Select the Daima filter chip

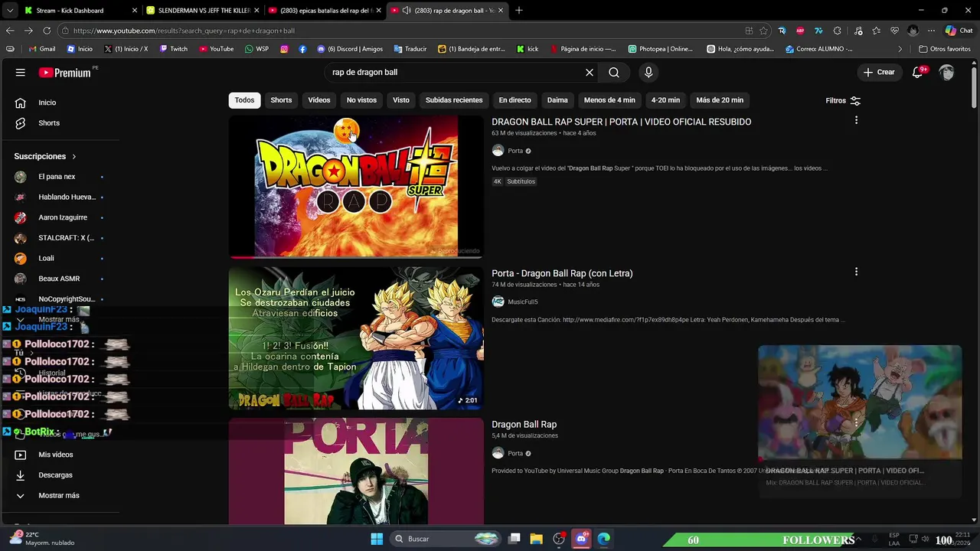click(x=557, y=100)
